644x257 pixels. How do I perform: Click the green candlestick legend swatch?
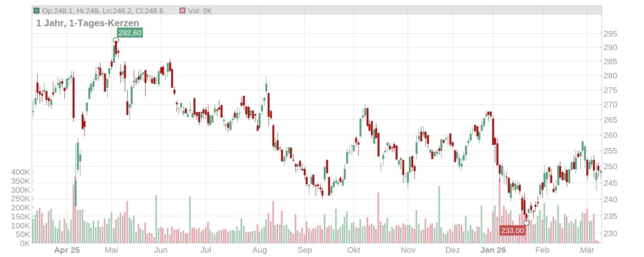(37, 11)
